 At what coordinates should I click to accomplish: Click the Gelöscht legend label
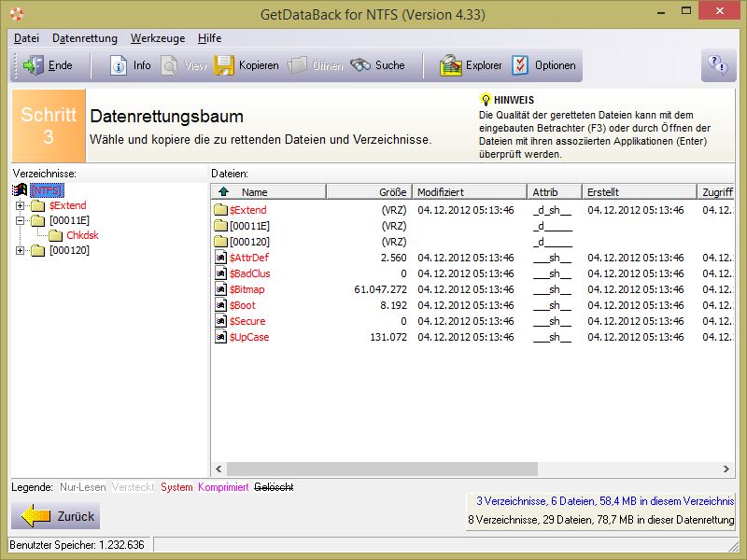274,487
